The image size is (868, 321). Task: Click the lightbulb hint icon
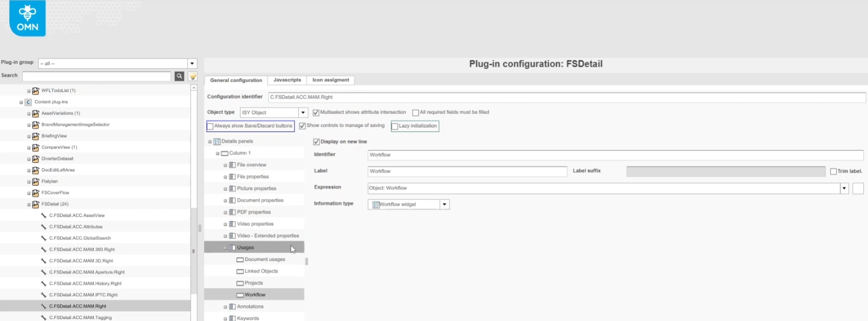point(193,76)
